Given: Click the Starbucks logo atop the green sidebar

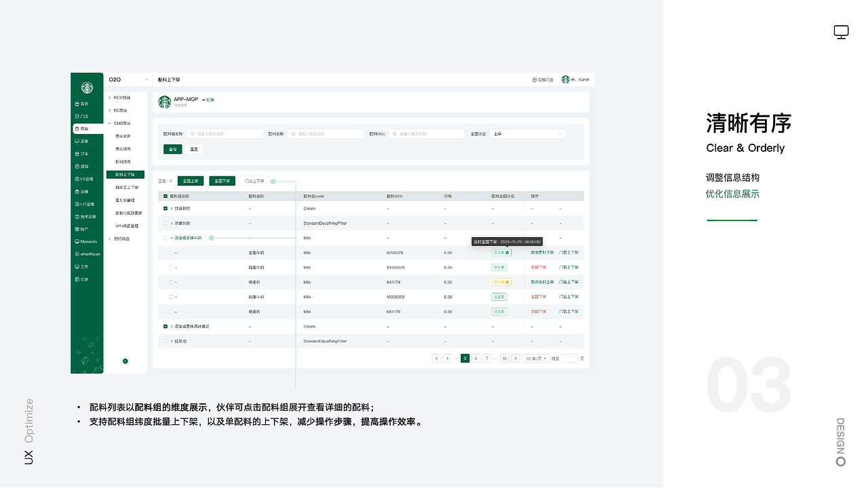Looking at the screenshot, I should coord(87,87).
